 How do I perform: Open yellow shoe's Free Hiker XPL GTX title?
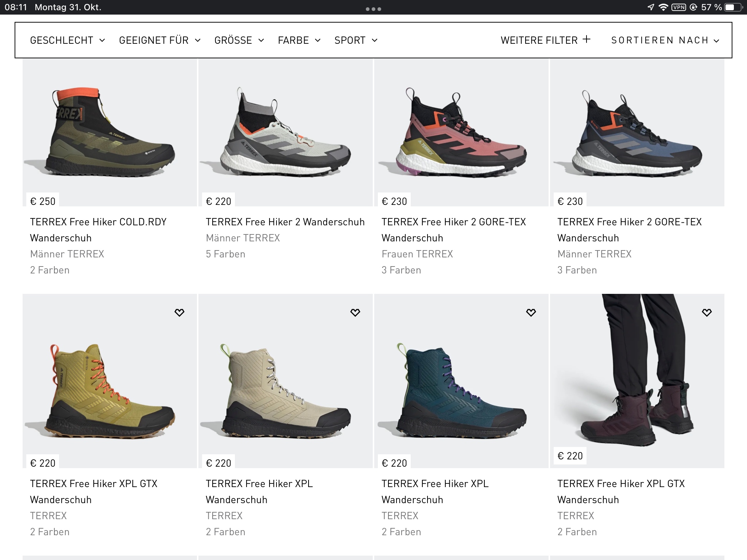(94, 491)
